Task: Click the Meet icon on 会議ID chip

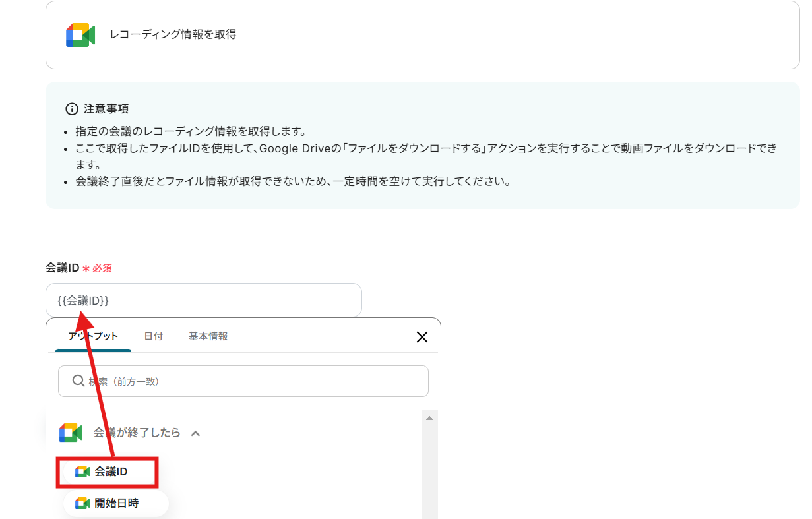Action: 82,472
